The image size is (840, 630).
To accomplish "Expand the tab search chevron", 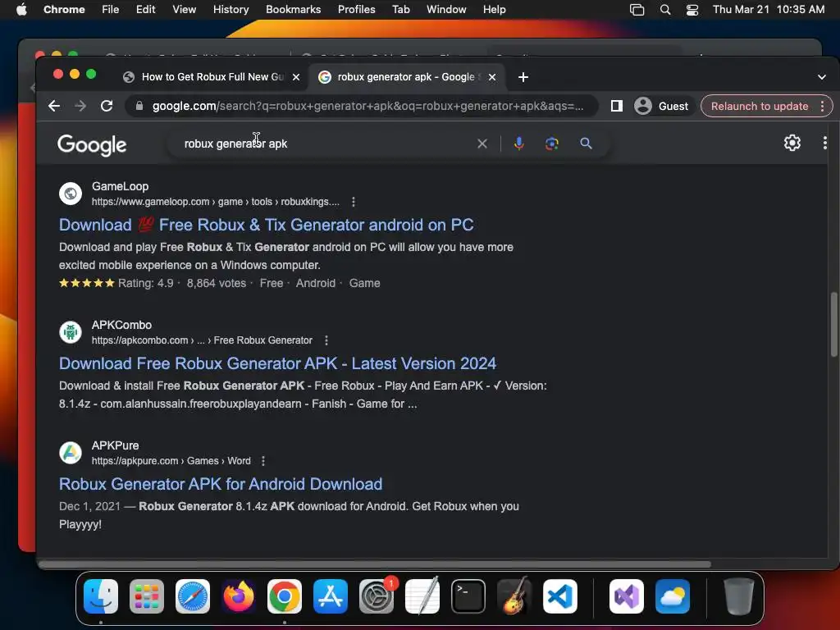I will pyautogui.click(x=822, y=77).
